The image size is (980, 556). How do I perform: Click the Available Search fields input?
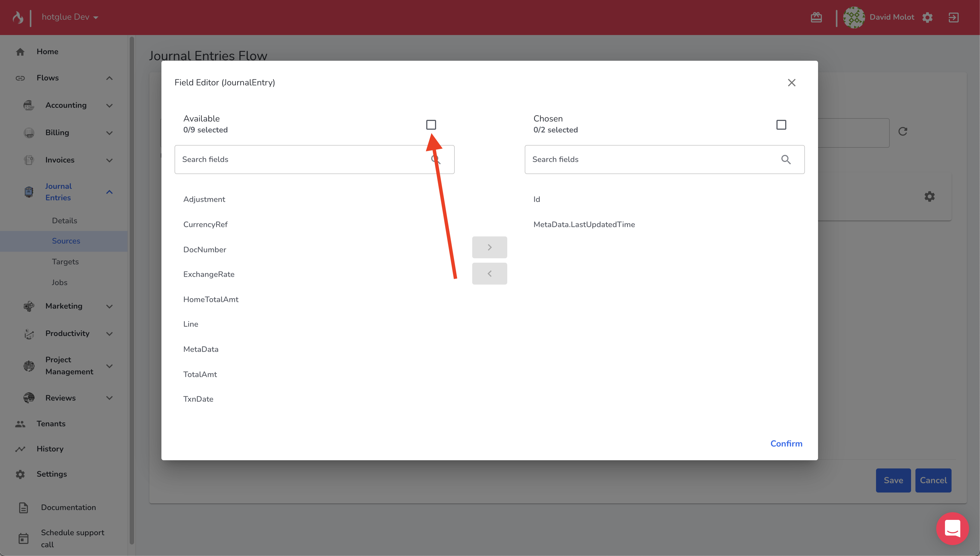[x=301, y=159]
